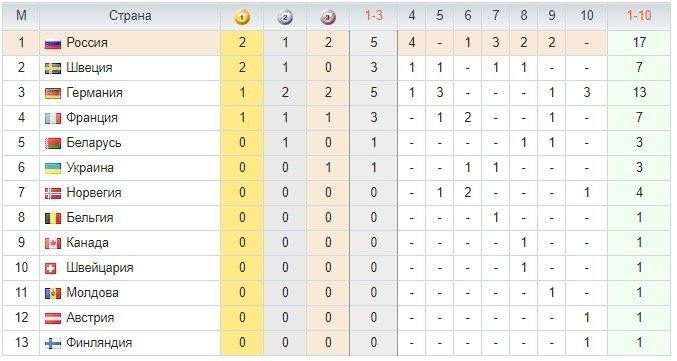This screenshot has width=677, height=361.
Task: Click the Russia flag icon
Action: [53, 43]
